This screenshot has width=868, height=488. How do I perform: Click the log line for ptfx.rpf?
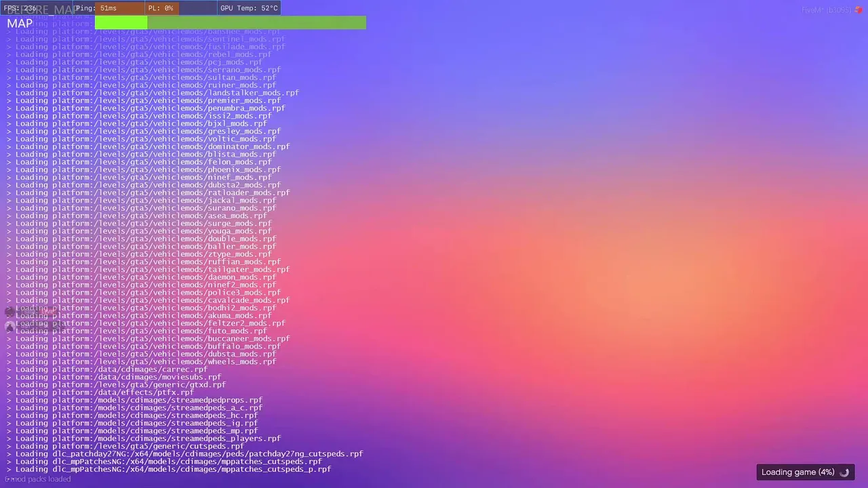(x=100, y=392)
